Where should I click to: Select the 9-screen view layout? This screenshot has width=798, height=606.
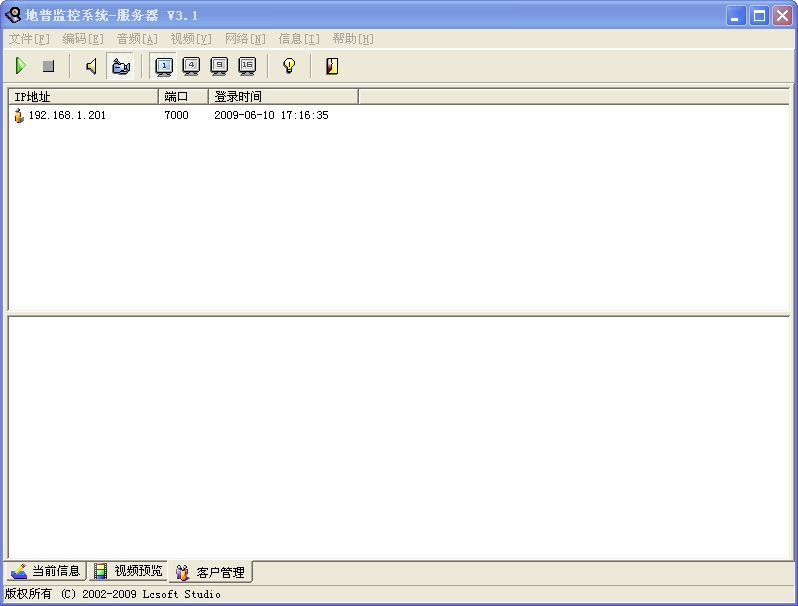tap(219, 66)
